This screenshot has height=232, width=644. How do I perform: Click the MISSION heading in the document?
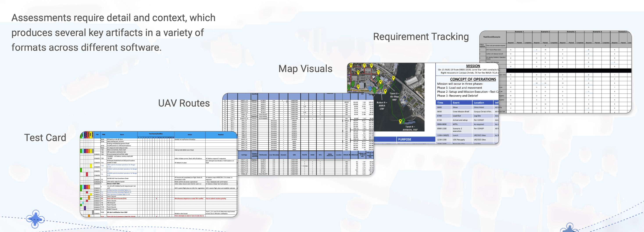click(473, 66)
